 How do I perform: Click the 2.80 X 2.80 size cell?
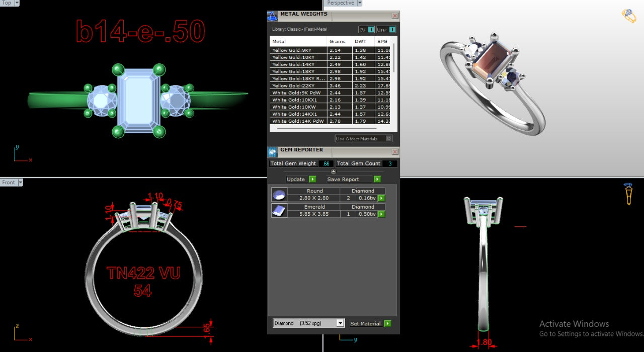click(314, 198)
